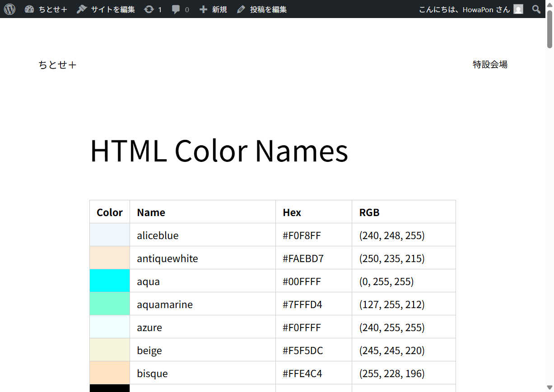Click the plus icon beside 新規

(x=203, y=9)
